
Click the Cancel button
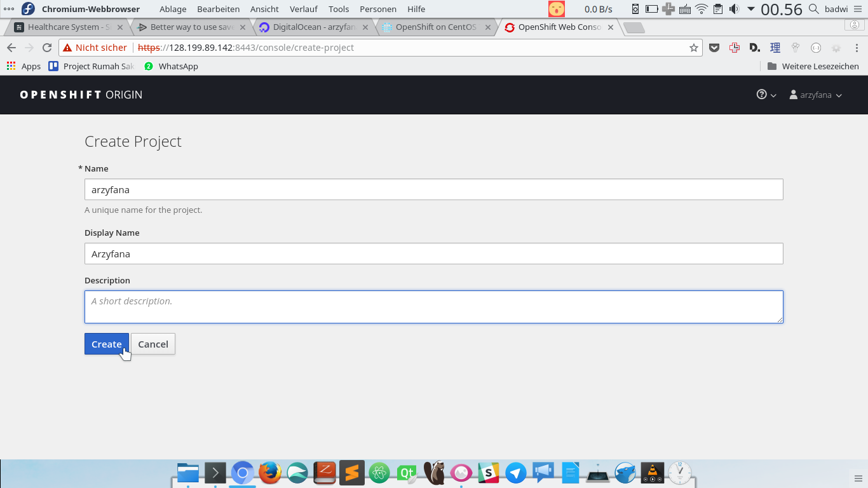coord(153,344)
